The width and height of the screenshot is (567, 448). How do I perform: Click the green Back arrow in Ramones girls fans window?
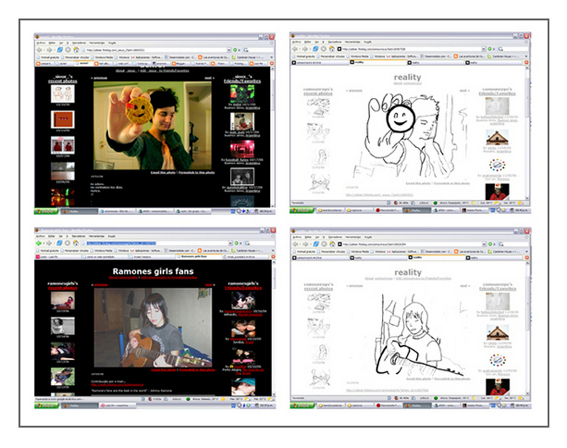click(x=39, y=243)
